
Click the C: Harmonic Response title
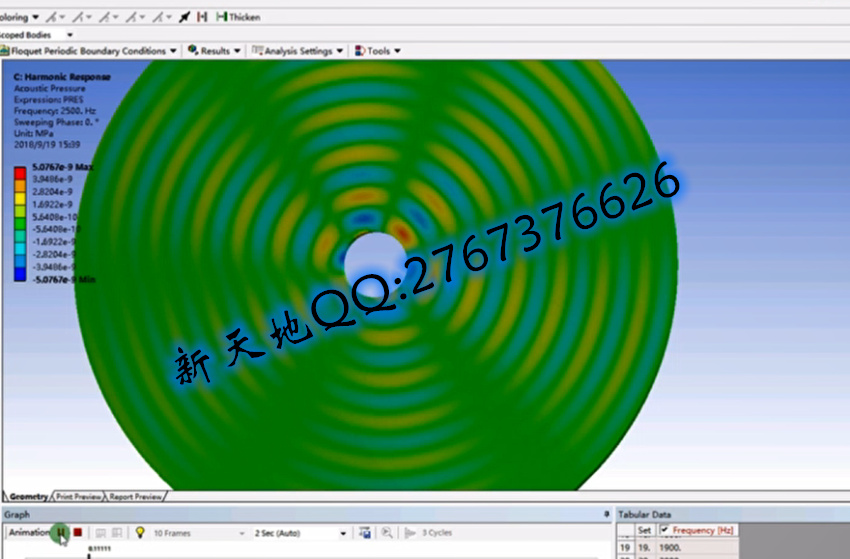62,77
